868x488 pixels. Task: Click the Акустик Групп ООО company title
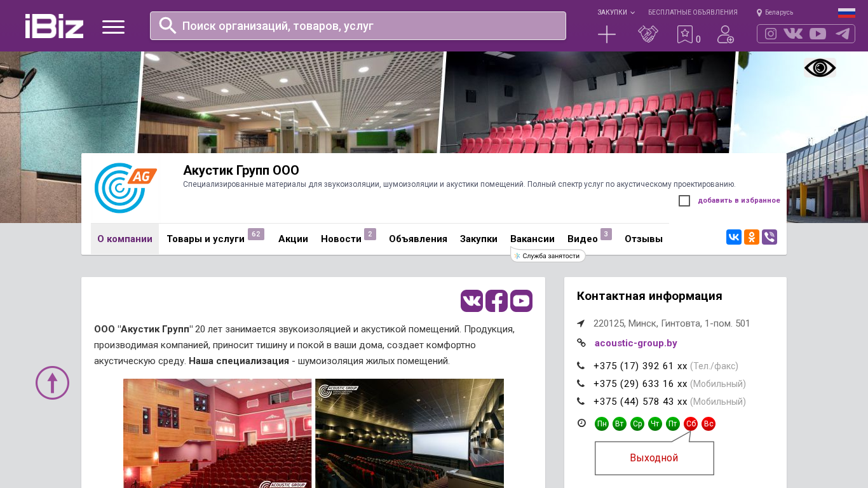(241, 170)
